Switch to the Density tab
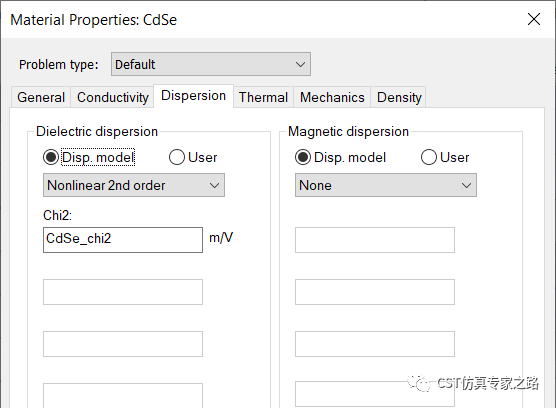Viewport: 556px width, 408px height. 399,97
